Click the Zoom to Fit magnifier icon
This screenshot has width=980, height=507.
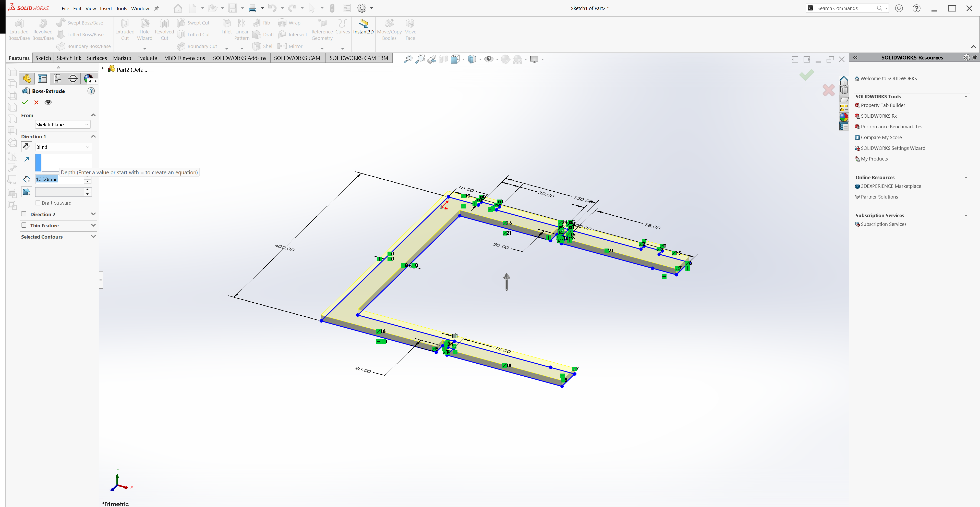coord(408,59)
